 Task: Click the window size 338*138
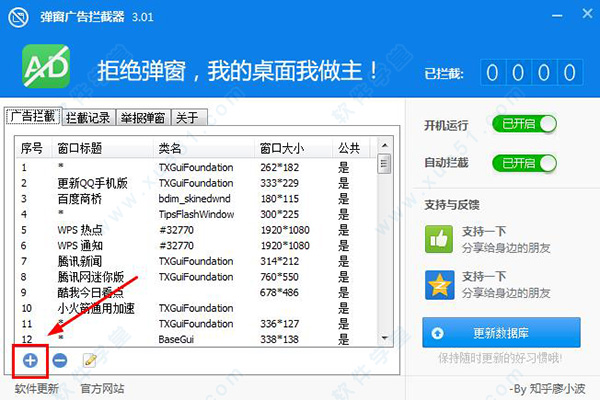pos(279,339)
